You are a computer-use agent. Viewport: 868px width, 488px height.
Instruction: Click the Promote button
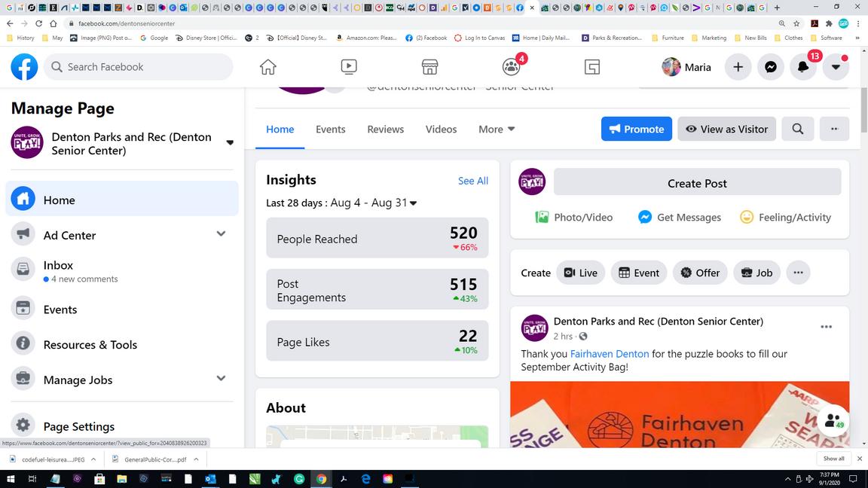pos(637,129)
